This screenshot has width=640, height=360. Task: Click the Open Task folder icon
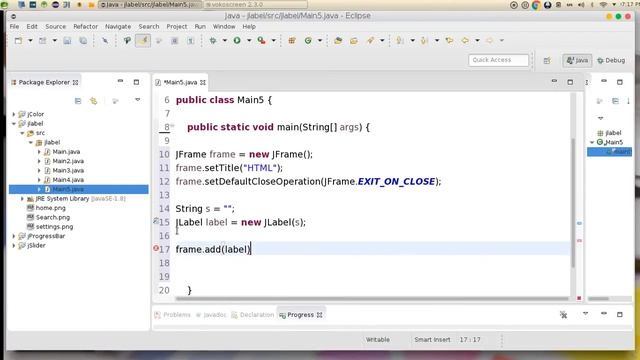tap(354, 40)
